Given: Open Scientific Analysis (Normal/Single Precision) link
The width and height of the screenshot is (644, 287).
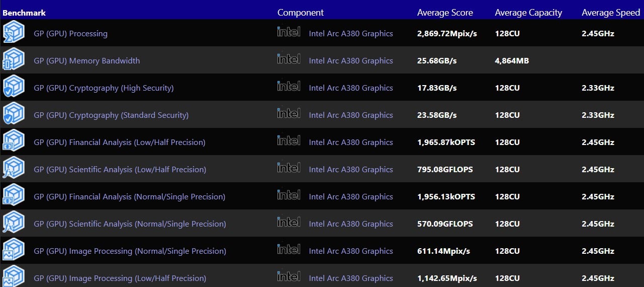Looking at the screenshot, I should point(130,224).
